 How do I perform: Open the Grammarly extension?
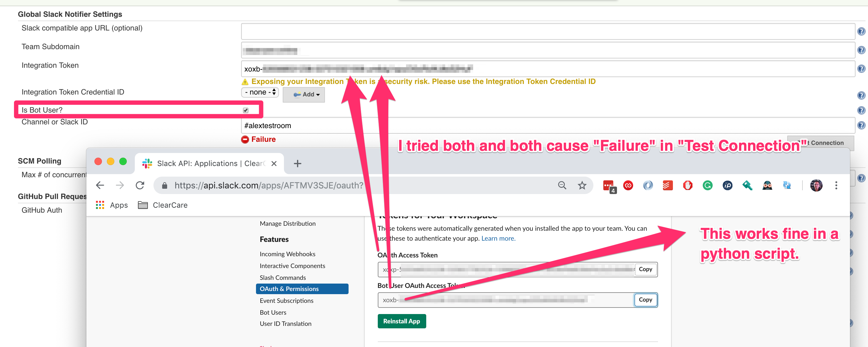[x=707, y=186]
